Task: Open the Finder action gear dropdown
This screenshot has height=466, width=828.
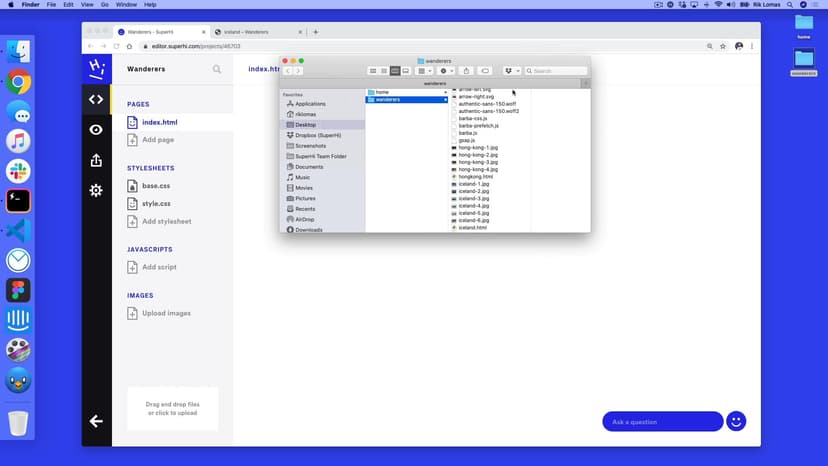Action: tap(446, 71)
